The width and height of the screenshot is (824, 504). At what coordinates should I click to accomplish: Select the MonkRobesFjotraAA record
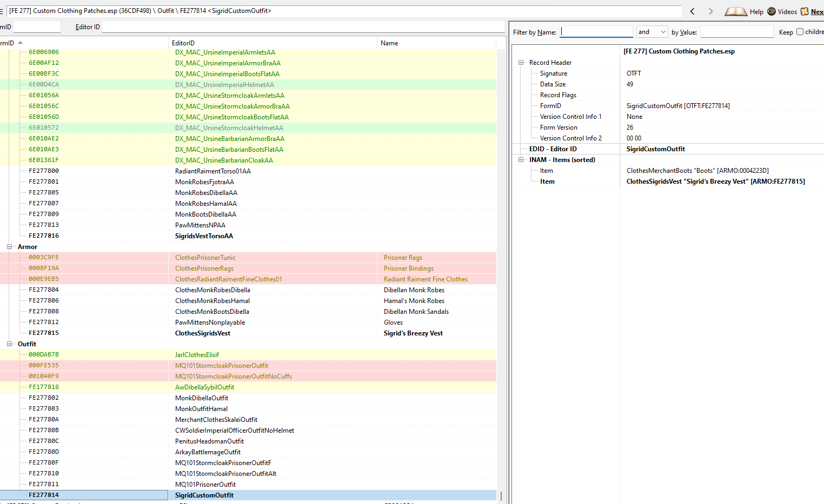(248, 182)
